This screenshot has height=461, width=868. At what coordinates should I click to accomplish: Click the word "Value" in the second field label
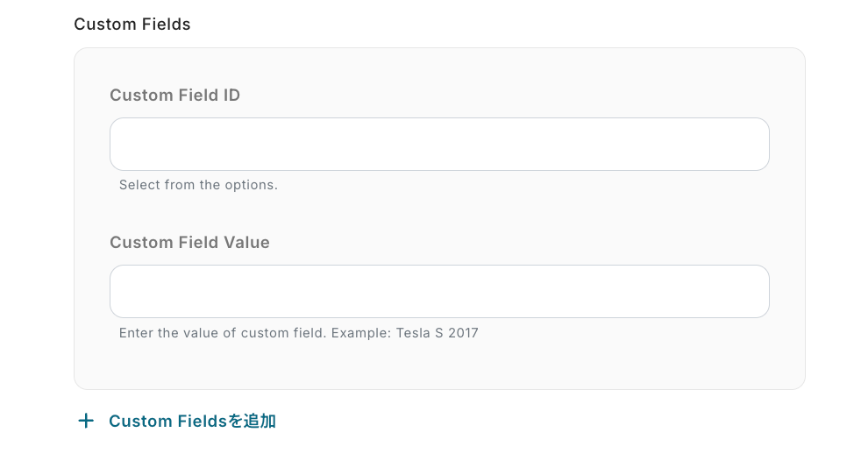pyautogui.click(x=246, y=243)
